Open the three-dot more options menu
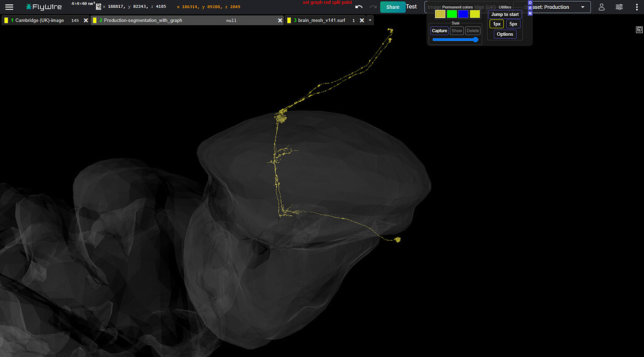The height and width of the screenshot is (357, 644). point(636,7)
